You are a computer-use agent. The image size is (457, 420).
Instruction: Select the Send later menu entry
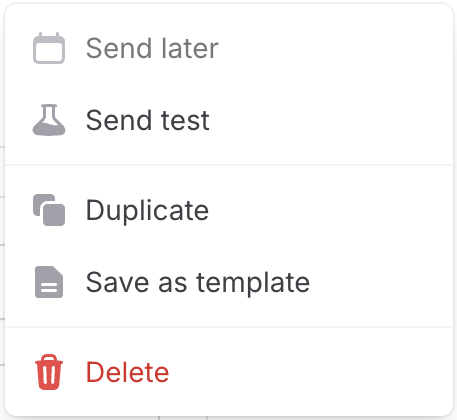(229, 48)
